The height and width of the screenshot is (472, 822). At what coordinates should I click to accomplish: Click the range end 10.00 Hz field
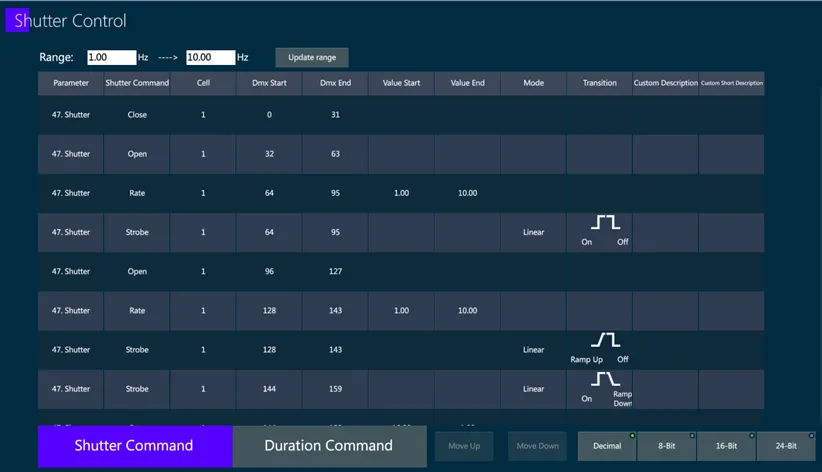click(211, 57)
